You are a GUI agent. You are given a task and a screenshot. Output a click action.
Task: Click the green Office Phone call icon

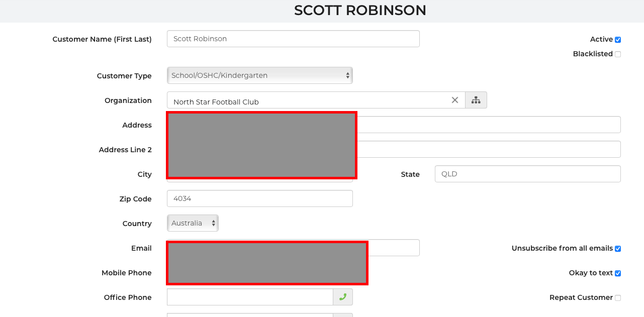(343, 297)
